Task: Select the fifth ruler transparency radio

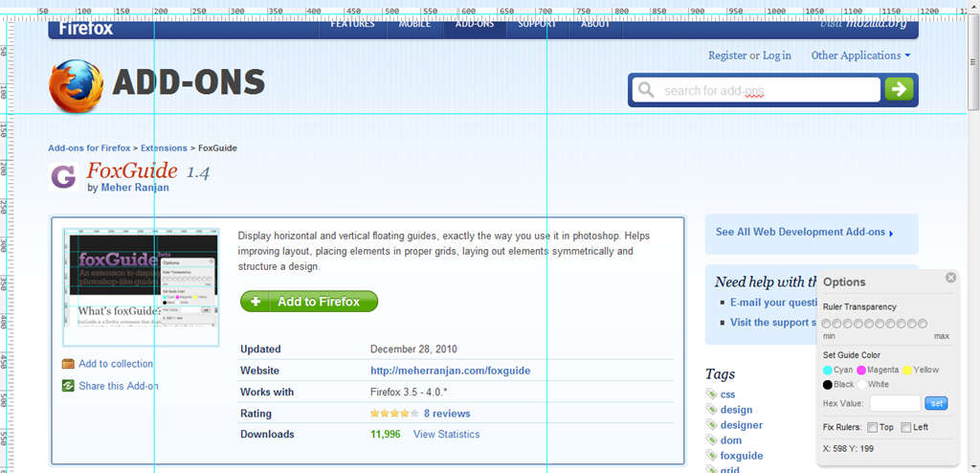Action: click(869, 324)
